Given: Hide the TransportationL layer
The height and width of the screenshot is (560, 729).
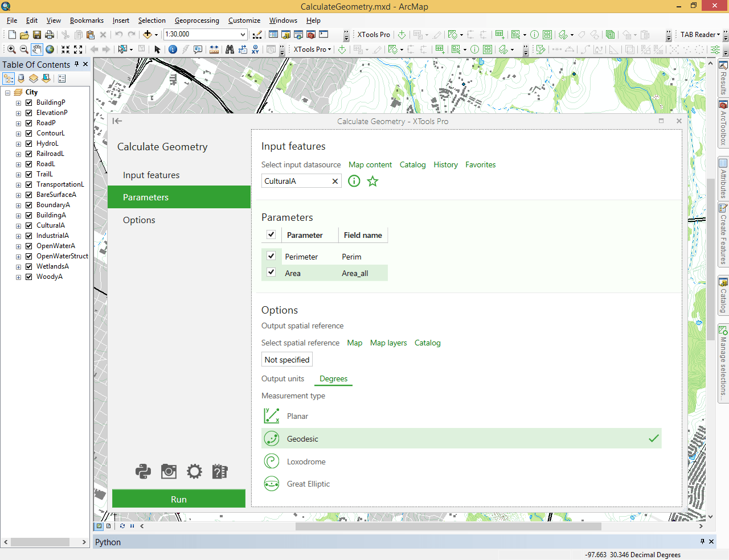Looking at the screenshot, I should pyautogui.click(x=28, y=184).
